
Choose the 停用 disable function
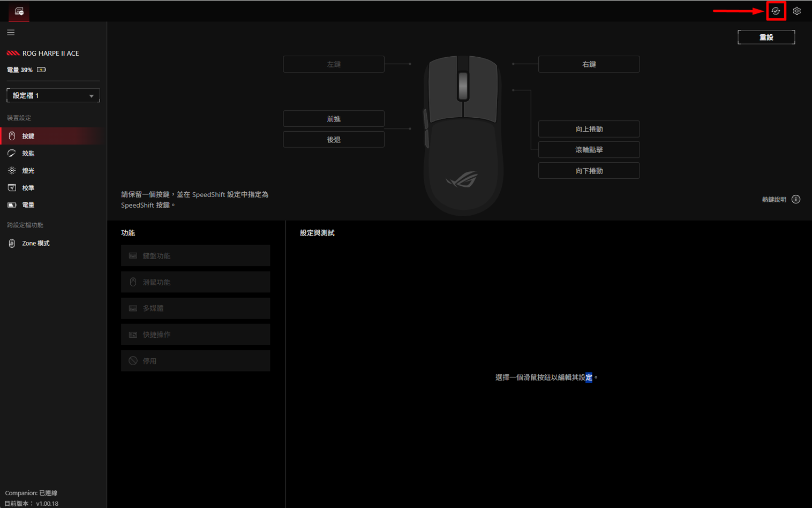click(x=196, y=361)
